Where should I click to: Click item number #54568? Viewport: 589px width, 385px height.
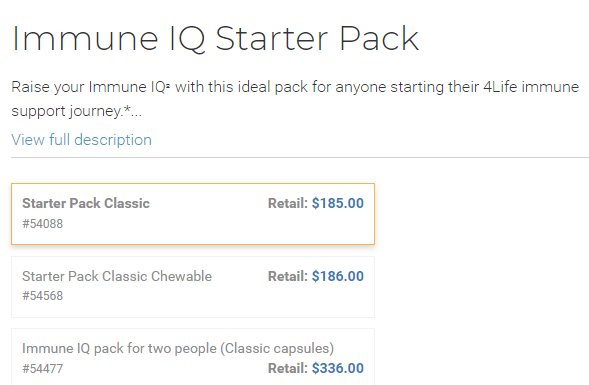(42, 296)
